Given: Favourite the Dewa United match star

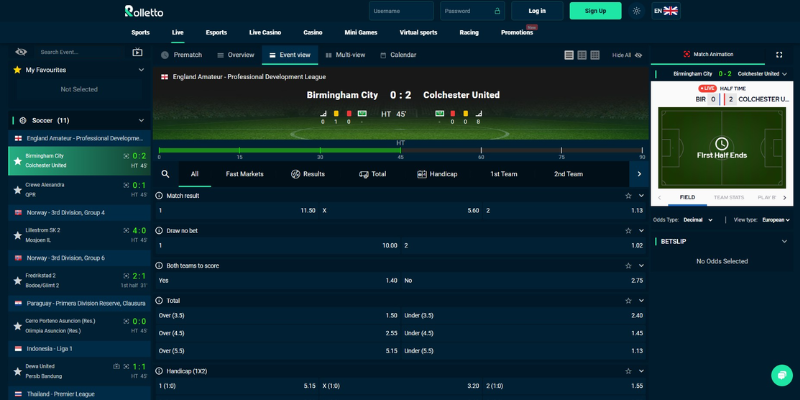Looking at the screenshot, I should [x=17, y=371].
